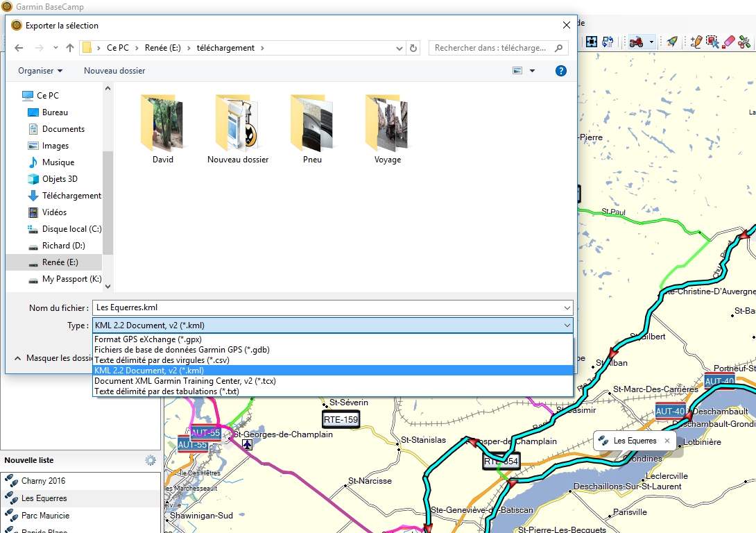Screen dimensions: 756x533
Task: Select the David folder
Action: pos(163,129)
